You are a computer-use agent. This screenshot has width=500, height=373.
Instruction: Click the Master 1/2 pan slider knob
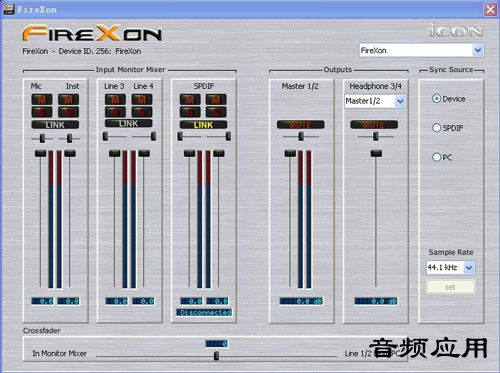coord(301,136)
